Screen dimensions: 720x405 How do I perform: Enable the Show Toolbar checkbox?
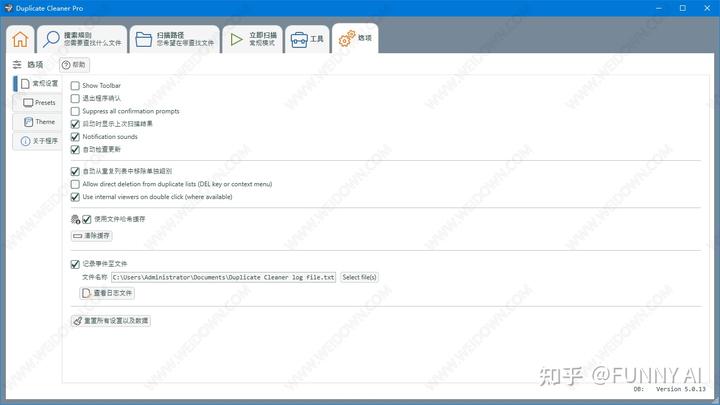tap(75, 86)
